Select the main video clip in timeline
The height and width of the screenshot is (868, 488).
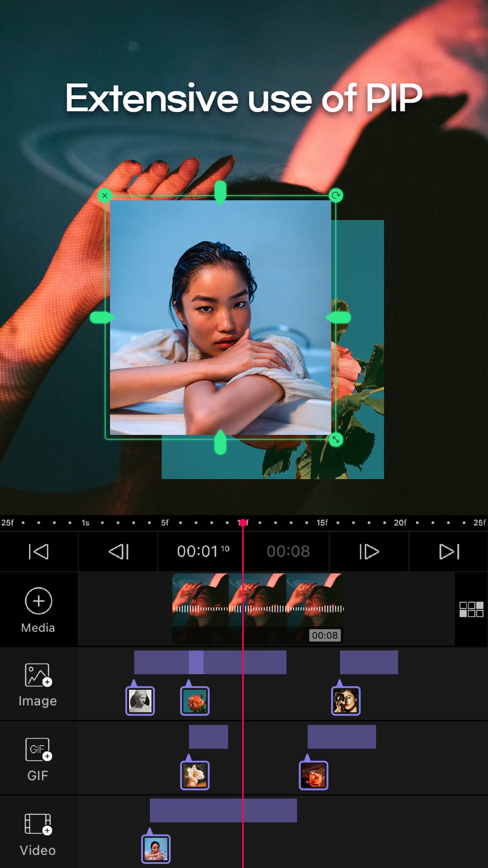[258, 609]
